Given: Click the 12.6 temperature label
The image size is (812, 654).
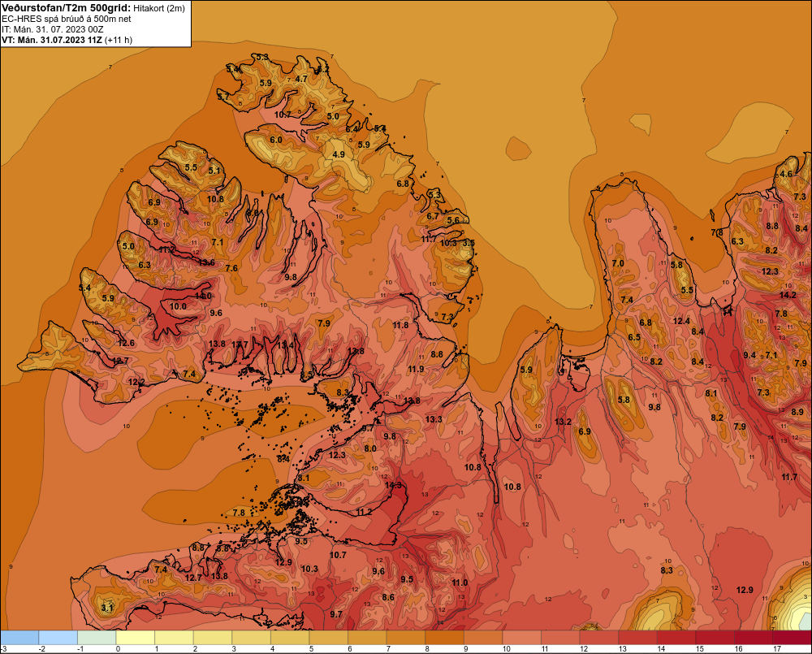Looking at the screenshot, I should [x=127, y=343].
